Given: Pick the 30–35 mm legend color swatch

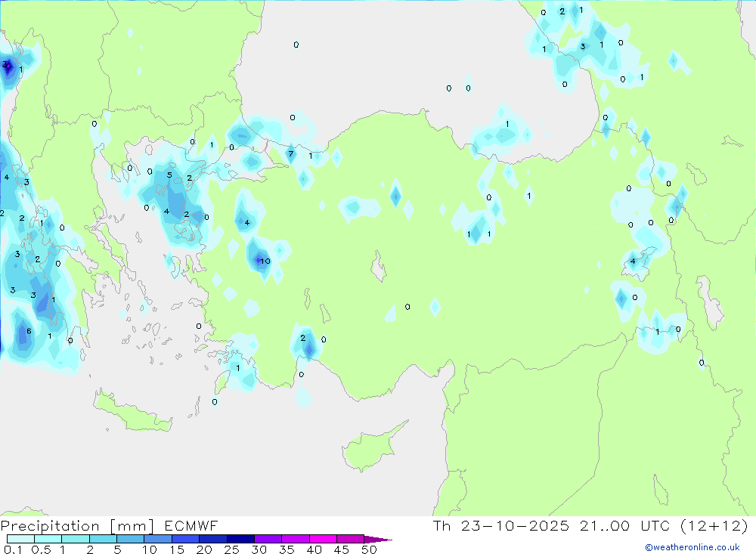Looking at the screenshot, I should point(268,539).
